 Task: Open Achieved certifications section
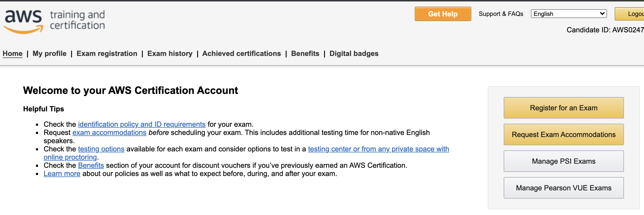click(242, 53)
